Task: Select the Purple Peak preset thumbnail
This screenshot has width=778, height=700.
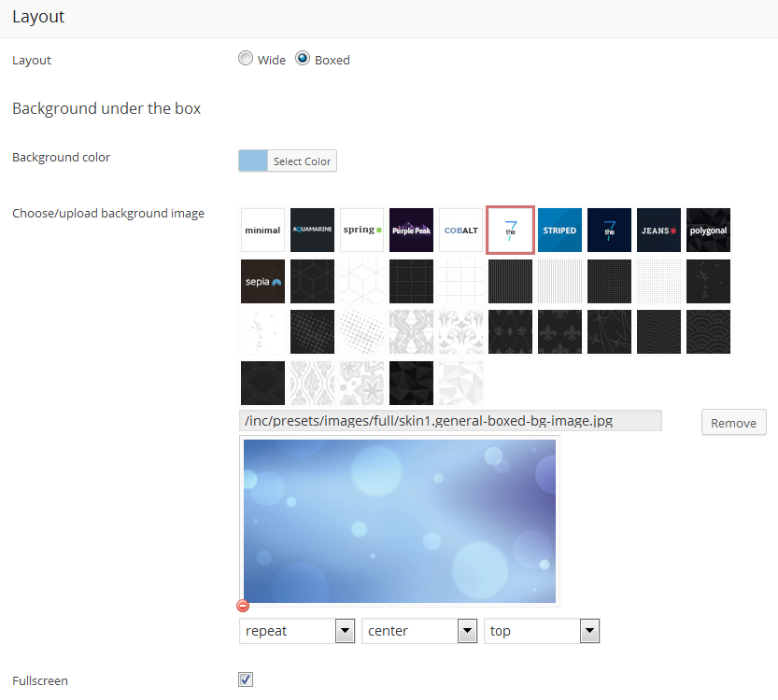Action: click(411, 230)
